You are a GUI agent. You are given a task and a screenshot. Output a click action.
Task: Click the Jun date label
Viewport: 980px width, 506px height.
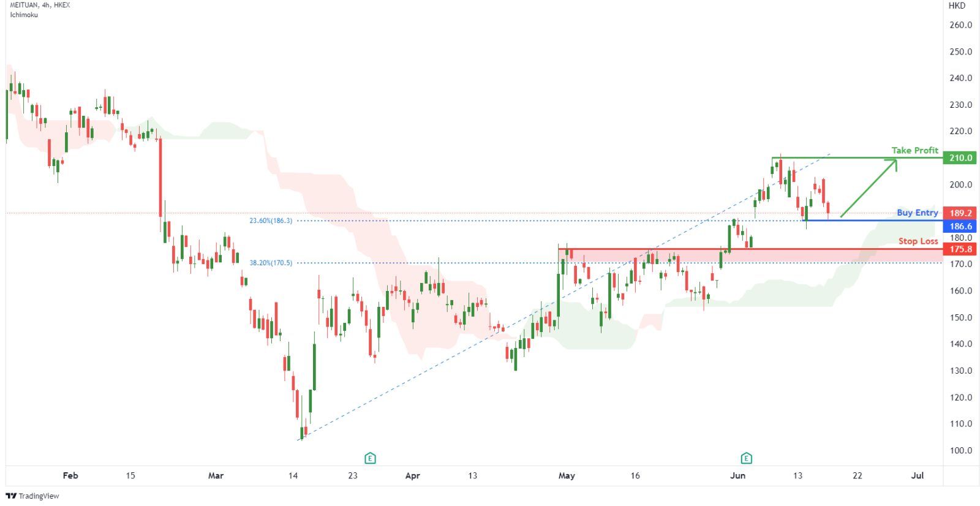pyautogui.click(x=737, y=475)
